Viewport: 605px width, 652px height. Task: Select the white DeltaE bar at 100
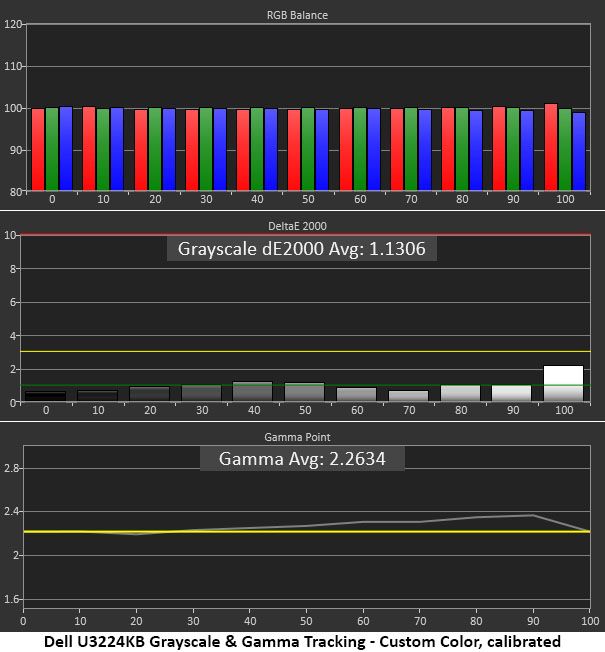pyautogui.click(x=563, y=383)
